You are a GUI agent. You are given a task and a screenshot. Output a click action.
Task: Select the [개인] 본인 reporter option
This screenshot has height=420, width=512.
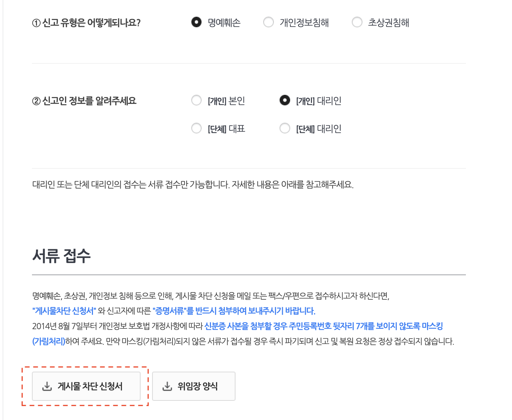[x=196, y=100]
